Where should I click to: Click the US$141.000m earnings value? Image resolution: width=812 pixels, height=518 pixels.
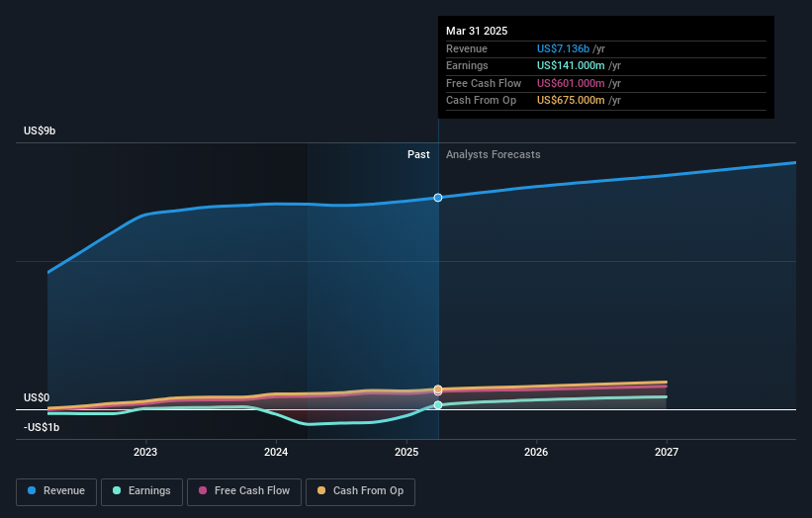pyautogui.click(x=571, y=65)
